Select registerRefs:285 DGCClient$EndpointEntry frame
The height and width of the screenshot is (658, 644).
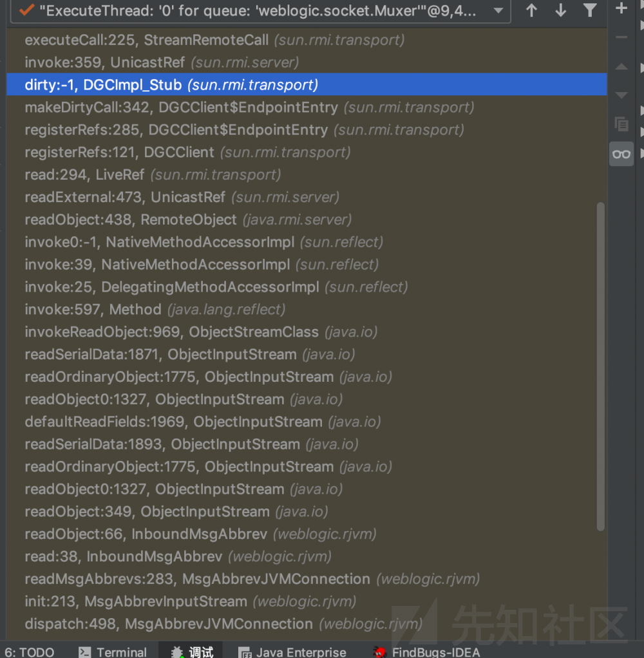pyautogui.click(x=307, y=129)
